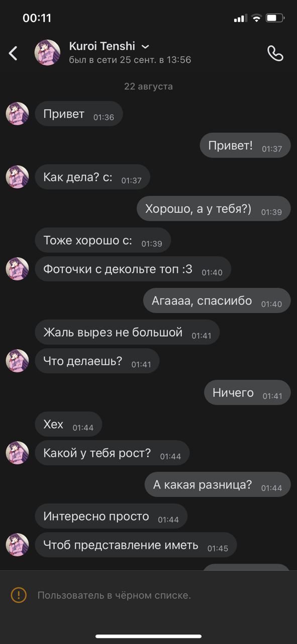297x644 pixels.
Task: Tap the "Пользователь в чёрном списке." notice
Action: (x=114, y=595)
